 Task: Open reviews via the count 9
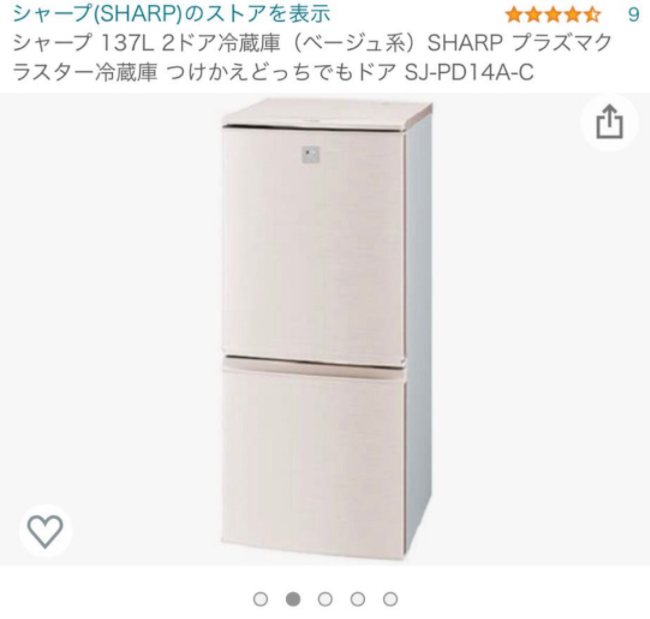click(633, 15)
